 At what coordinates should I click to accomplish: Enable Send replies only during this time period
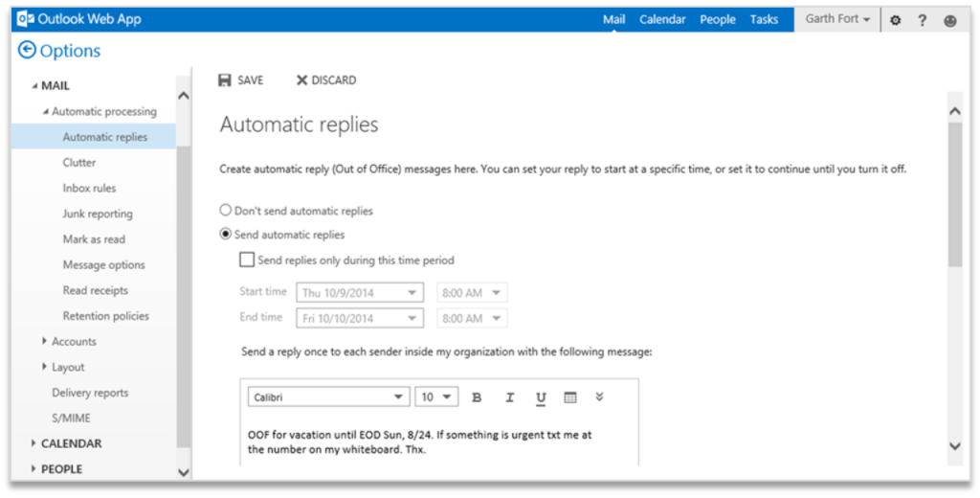247,259
